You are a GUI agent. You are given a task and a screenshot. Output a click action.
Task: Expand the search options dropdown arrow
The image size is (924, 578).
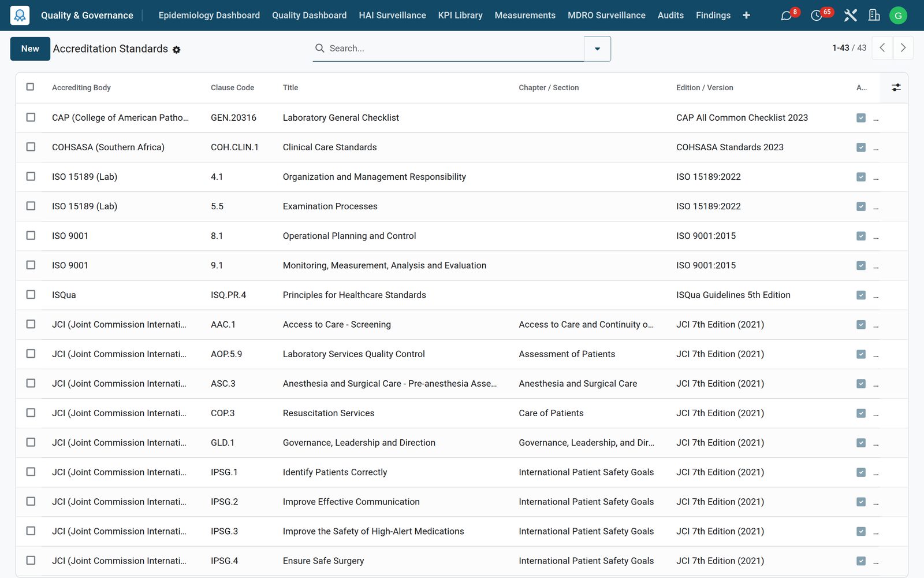597,49
